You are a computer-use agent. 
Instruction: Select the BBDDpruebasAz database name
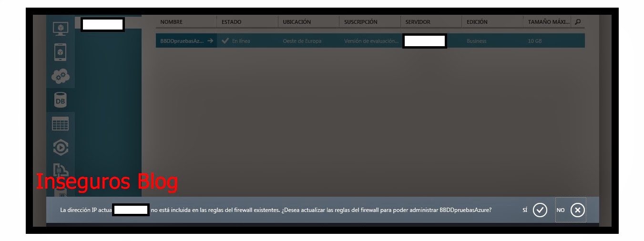(181, 41)
